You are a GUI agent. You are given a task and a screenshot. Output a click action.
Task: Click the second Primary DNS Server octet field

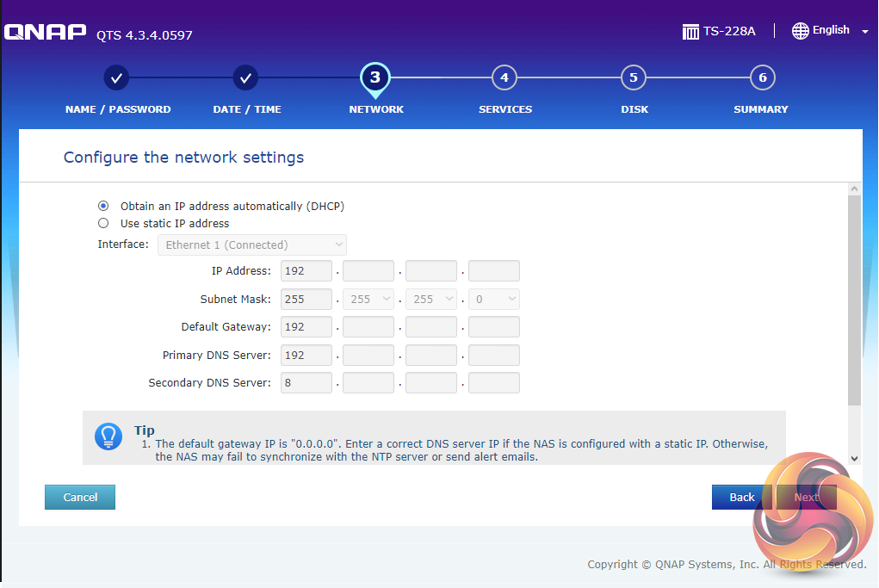click(x=368, y=356)
